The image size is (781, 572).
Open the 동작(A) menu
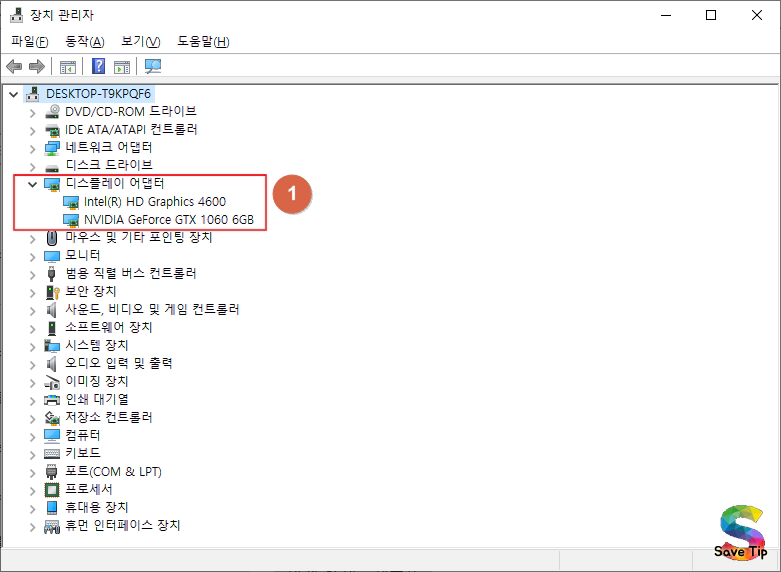(85, 41)
